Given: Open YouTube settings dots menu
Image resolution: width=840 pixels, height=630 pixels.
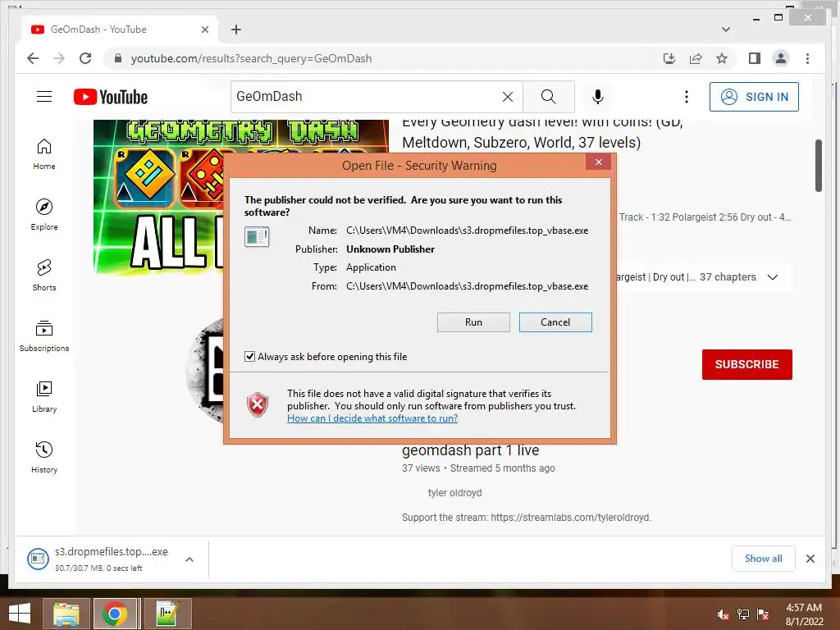Looking at the screenshot, I should click(687, 97).
